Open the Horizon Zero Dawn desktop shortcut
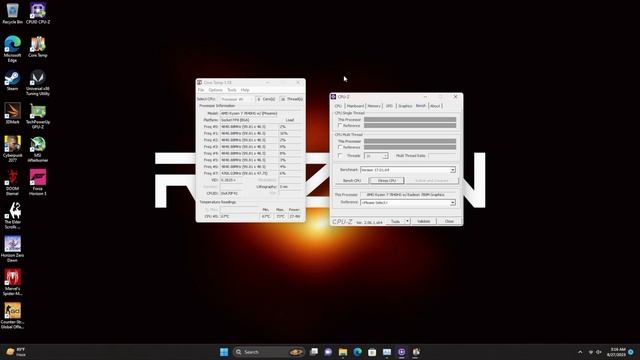 point(12,249)
